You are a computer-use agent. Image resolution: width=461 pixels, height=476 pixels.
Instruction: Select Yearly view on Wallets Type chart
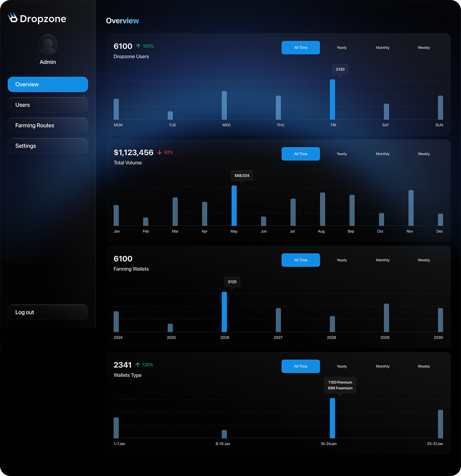pos(341,366)
